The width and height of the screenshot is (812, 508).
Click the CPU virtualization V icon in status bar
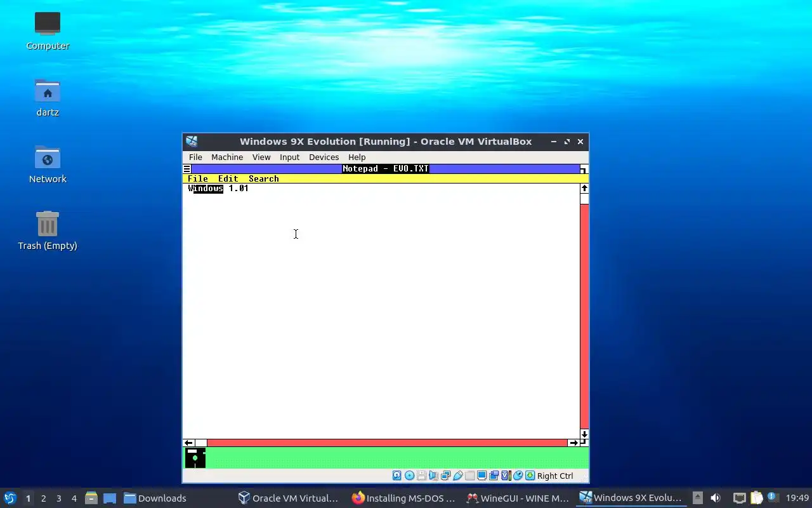[506, 476]
